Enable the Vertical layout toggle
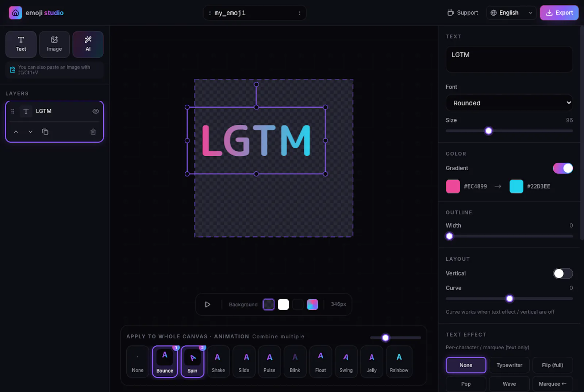 pyautogui.click(x=563, y=273)
